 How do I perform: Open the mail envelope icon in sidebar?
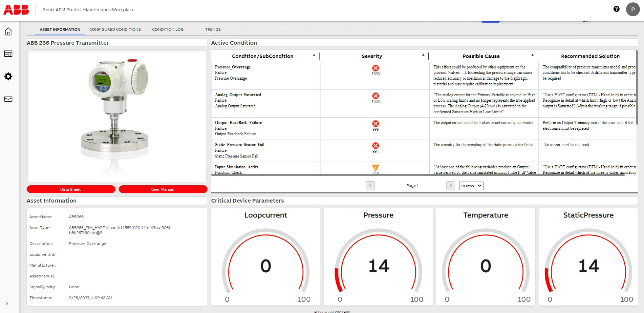8,99
